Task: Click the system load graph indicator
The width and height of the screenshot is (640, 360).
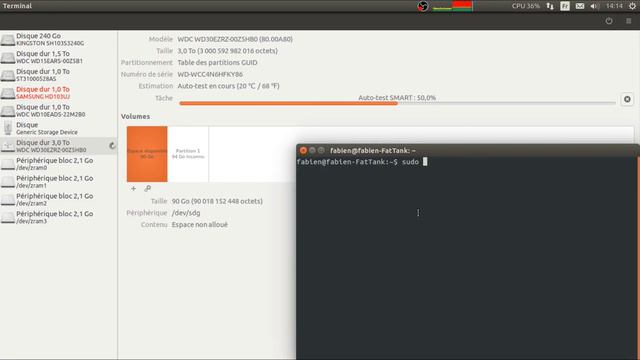Action: [452, 6]
